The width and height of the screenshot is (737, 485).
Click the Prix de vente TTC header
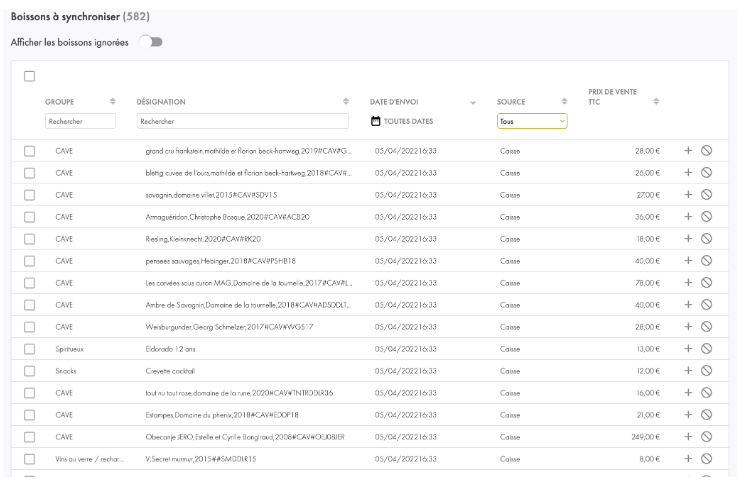coord(612,97)
